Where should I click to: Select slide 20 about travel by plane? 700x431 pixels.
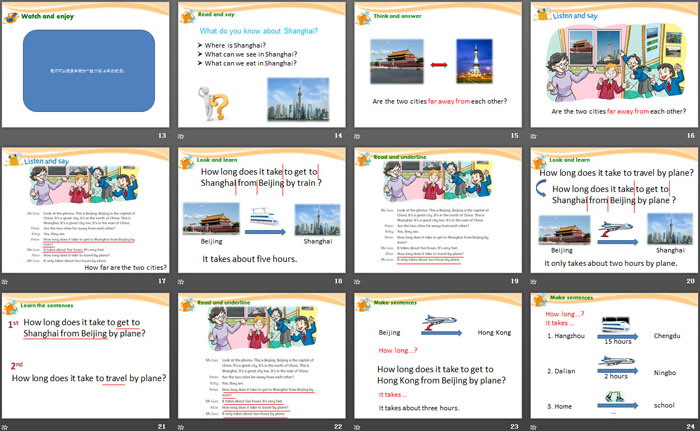pos(614,210)
